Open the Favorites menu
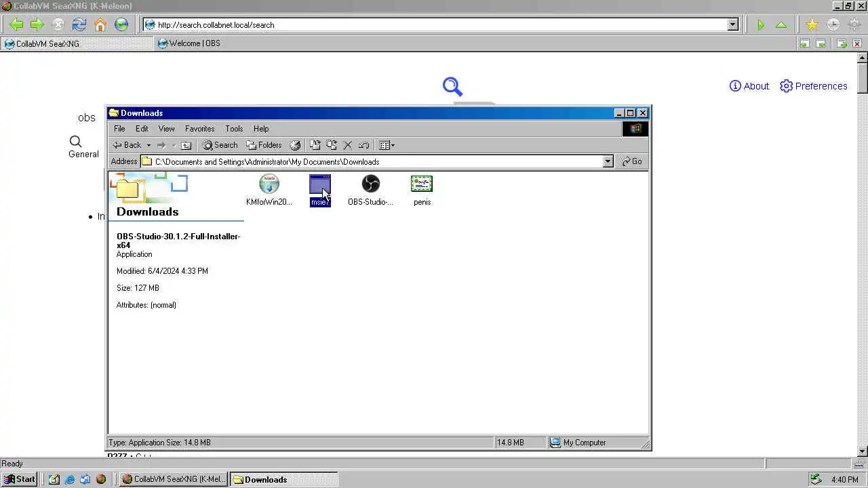The width and height of the screenshot is (868, 488). [x=200, y=129]
